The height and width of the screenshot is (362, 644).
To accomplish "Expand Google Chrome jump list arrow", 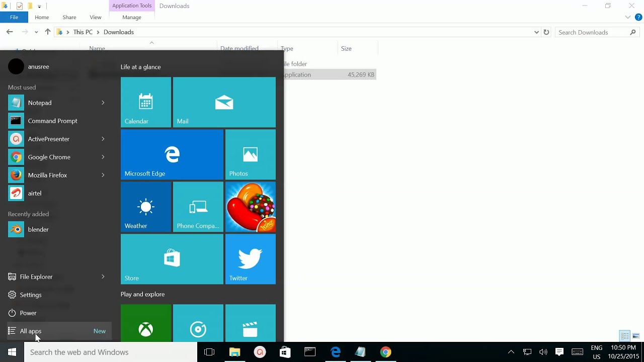I will coord(103,157).
